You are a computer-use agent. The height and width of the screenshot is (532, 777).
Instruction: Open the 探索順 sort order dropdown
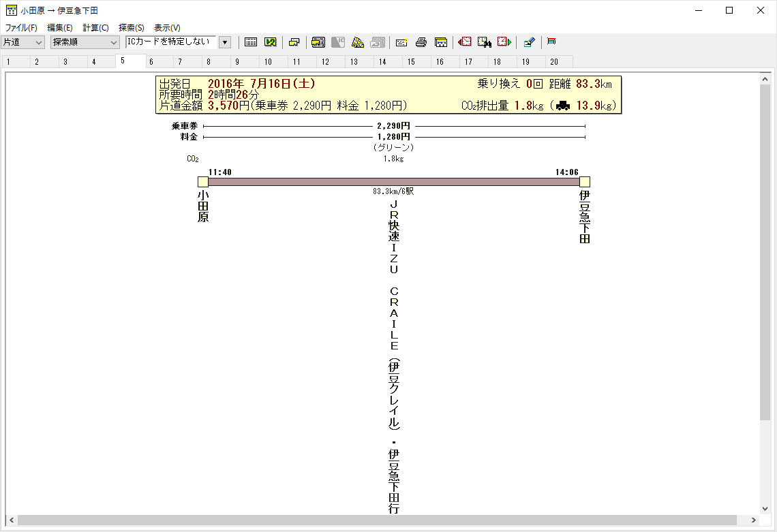[85, 42]
